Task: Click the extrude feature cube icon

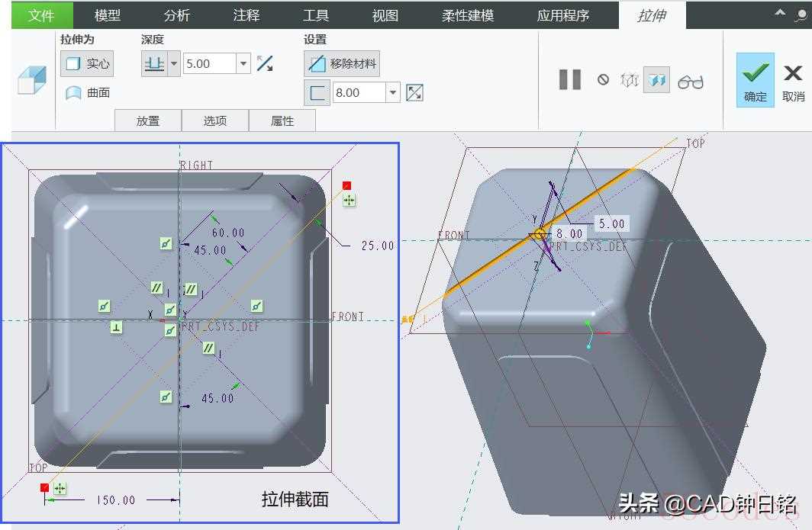Action: click(x=32, y=80)
